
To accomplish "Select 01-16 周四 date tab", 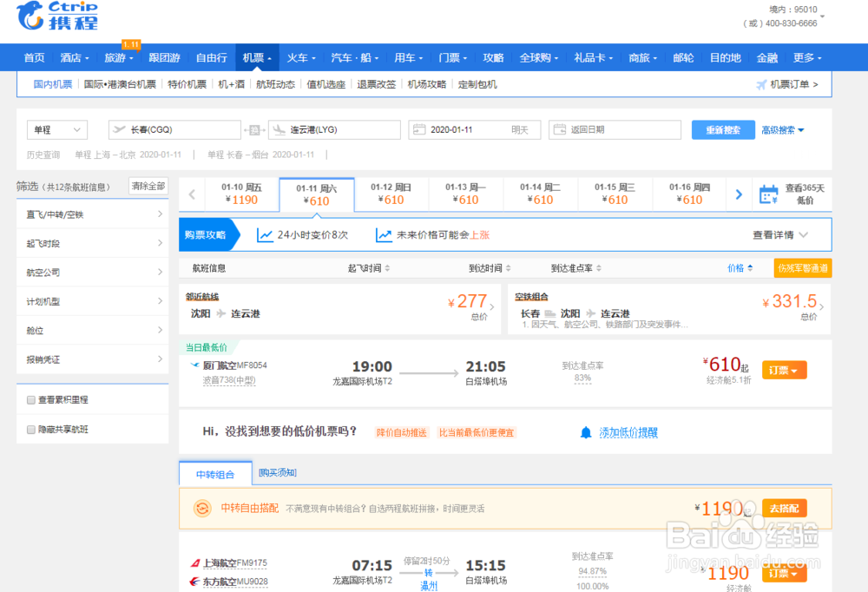I will coord(689,194).
